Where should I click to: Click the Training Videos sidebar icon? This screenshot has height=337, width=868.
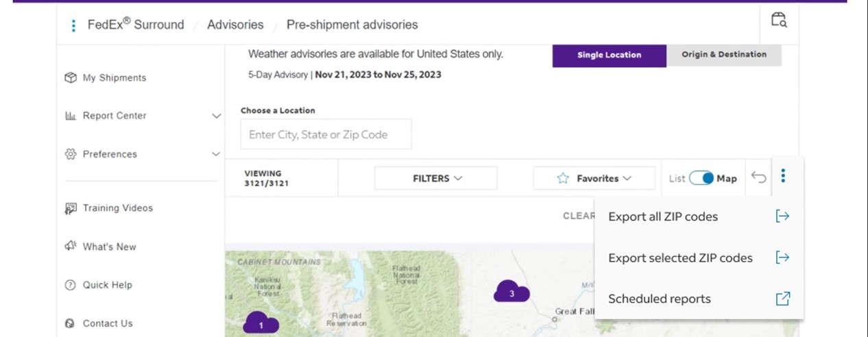[x=70, y=208]
